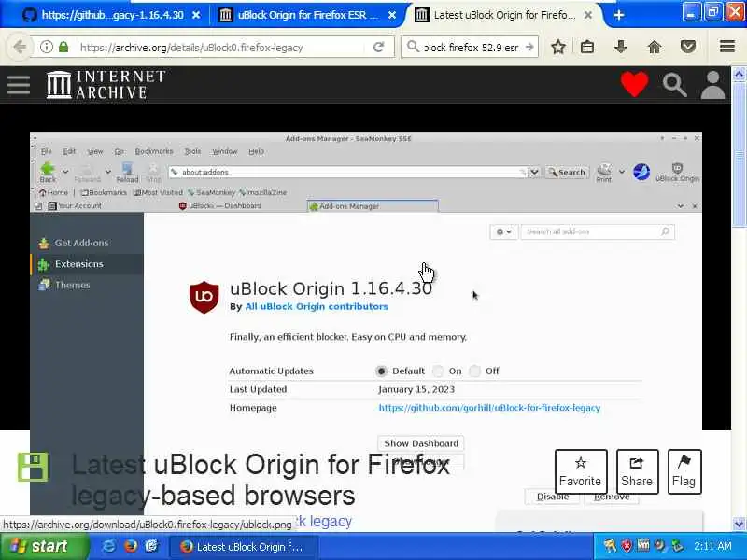This screenshot has width=747, height=560.
Task: Launch Internet Explorer from Quick Launch
Action: (108, 546)
